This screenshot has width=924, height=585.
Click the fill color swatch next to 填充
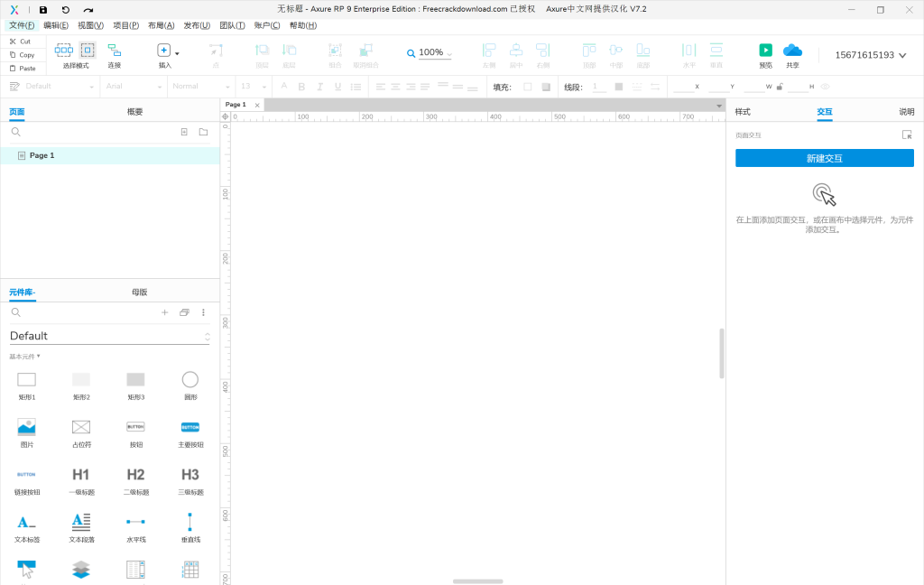coord(528,87)
